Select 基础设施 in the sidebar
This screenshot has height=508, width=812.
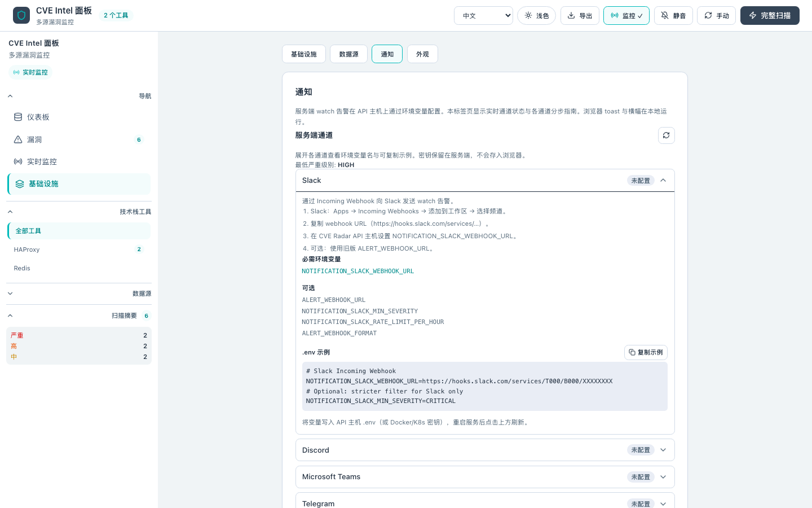tap(79, 184)
